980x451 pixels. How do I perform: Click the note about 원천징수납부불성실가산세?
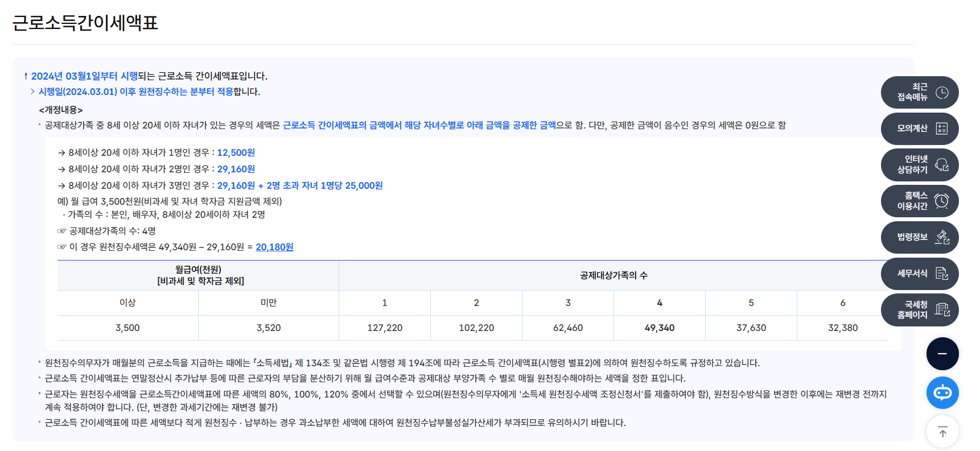pos(335,423)
